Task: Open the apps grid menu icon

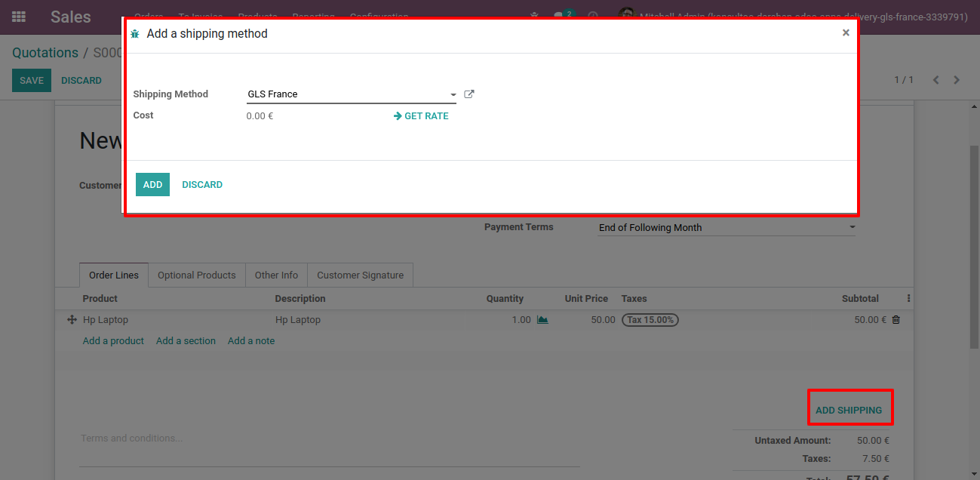Action: (19, 17)
